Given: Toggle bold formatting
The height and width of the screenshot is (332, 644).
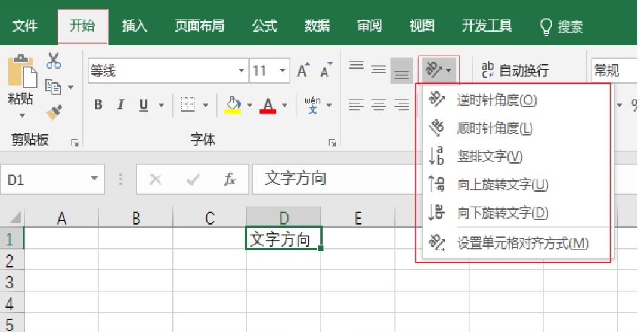Looking at the screenshot, I should click(98, 105).
